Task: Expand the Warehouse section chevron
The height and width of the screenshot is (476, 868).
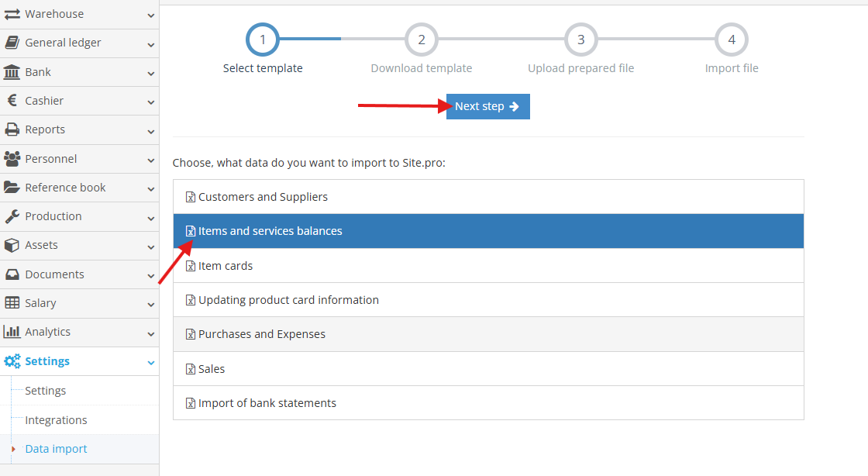Action: coord(150,13)
